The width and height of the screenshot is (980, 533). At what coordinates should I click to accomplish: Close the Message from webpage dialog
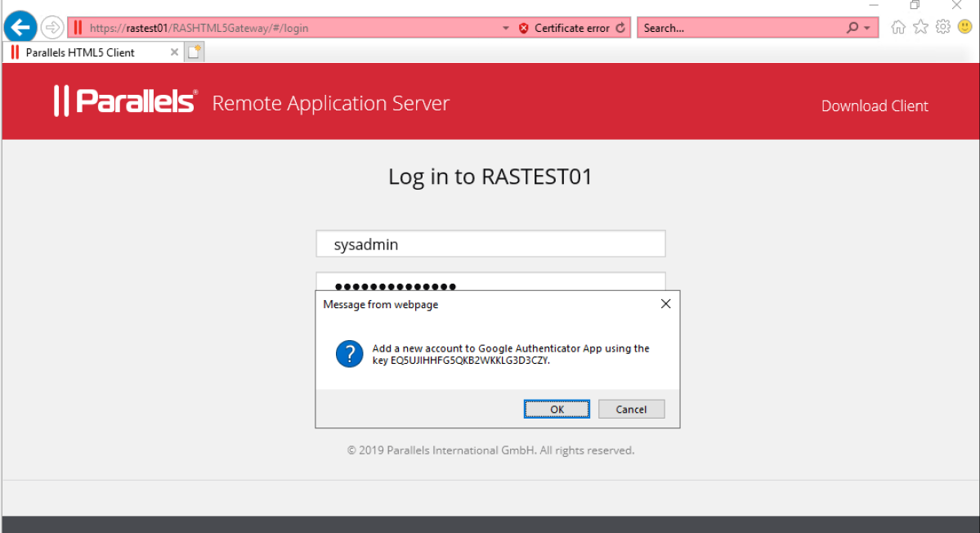point(665,303)
